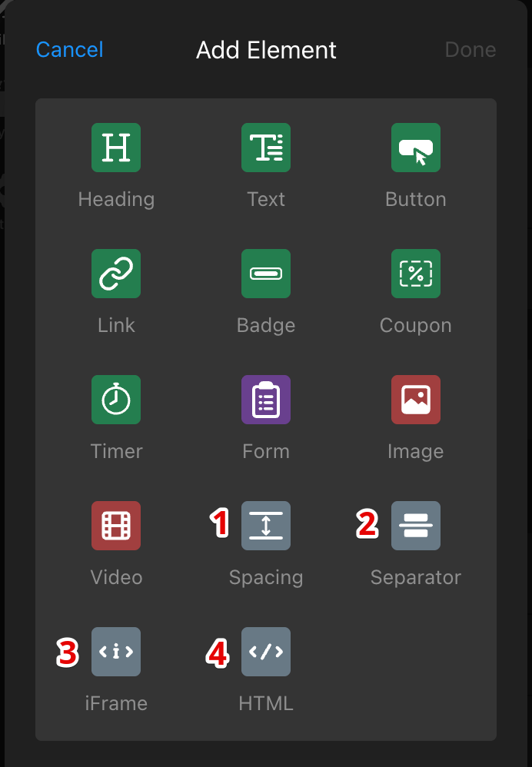Insert a Form element
This screenshot has width=532, height=767.
pyautogui.click(x=266, y=400)
